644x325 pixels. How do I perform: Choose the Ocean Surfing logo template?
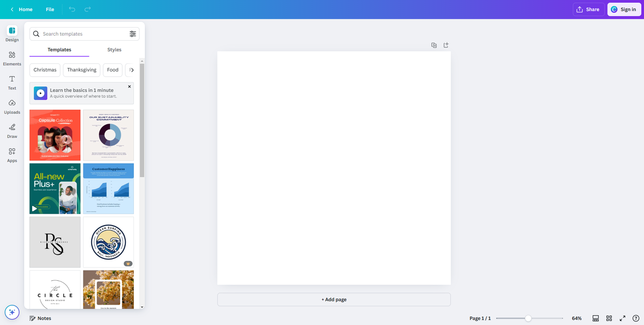[108, 242]
